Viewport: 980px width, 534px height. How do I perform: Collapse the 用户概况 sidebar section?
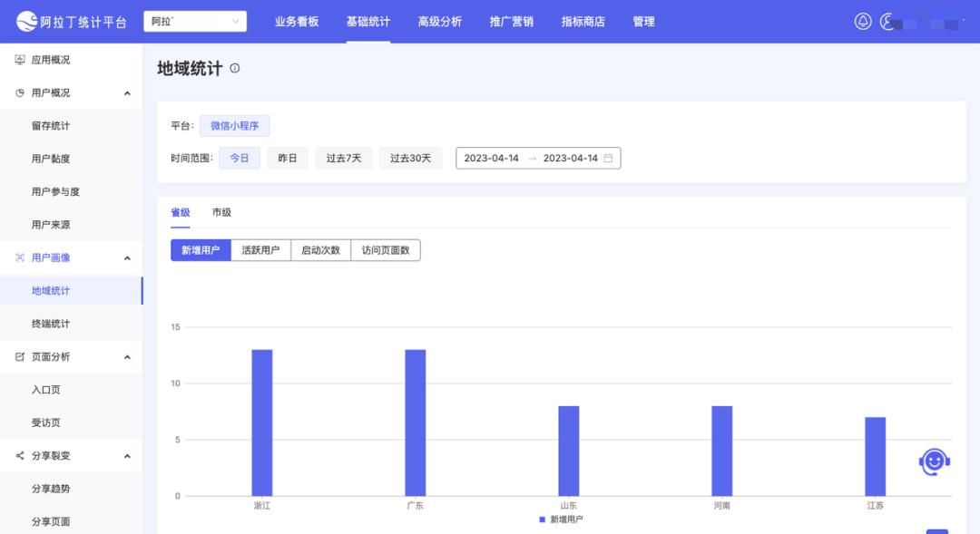(x=128, y=92)
